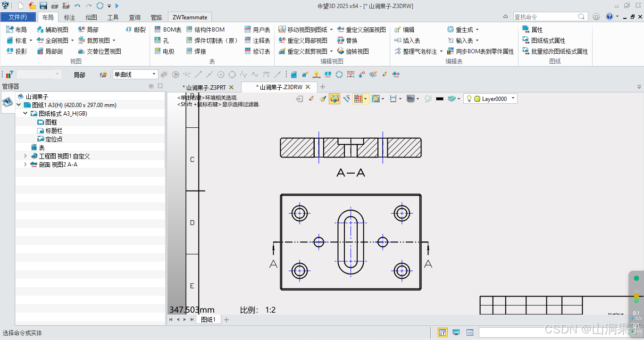Viewport: 644px width, 340px height.
Task: Select the 断裂 broken view tool
Action: point(136,29)
